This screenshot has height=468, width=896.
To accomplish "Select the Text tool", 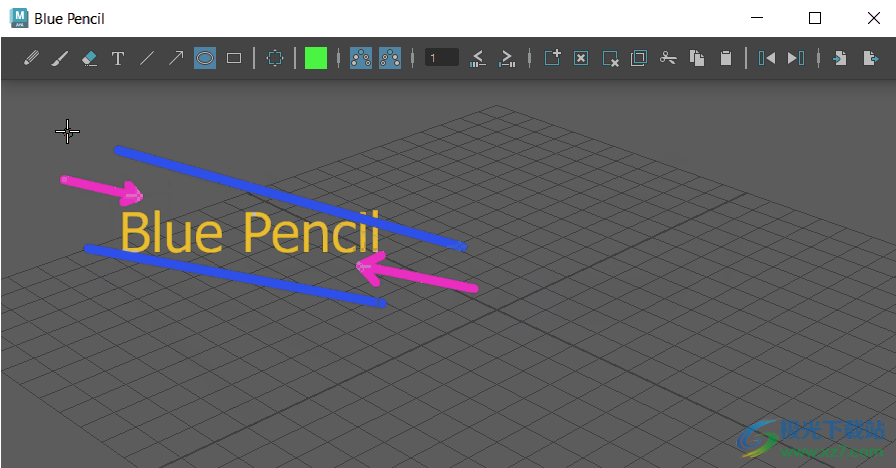I will pyautogui.click(x=118, y=58).
